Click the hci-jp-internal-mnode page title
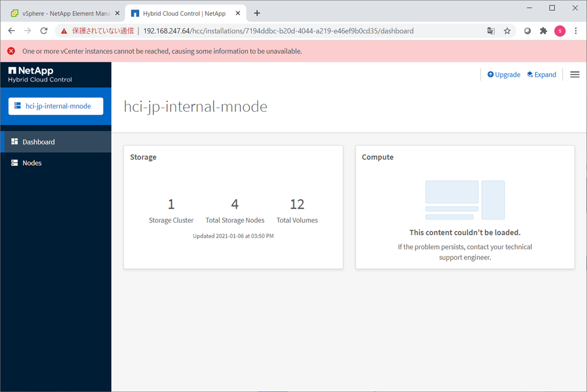 (196, 107)
